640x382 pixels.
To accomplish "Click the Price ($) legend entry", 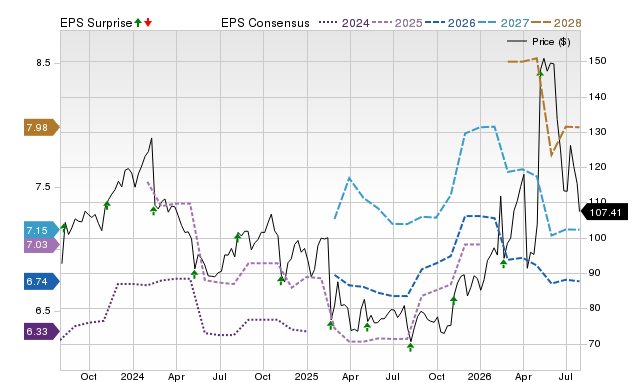I will click(539, 42).
